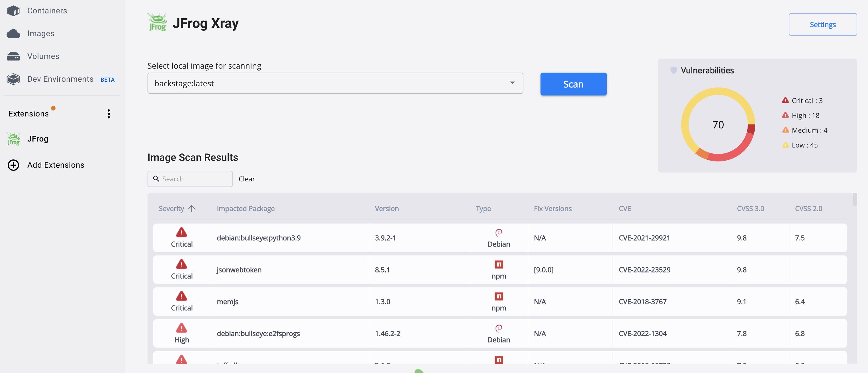Viewport: 868px width, 373px height.
Task: Click the Volumes drive icon
Action: (13, 56)
